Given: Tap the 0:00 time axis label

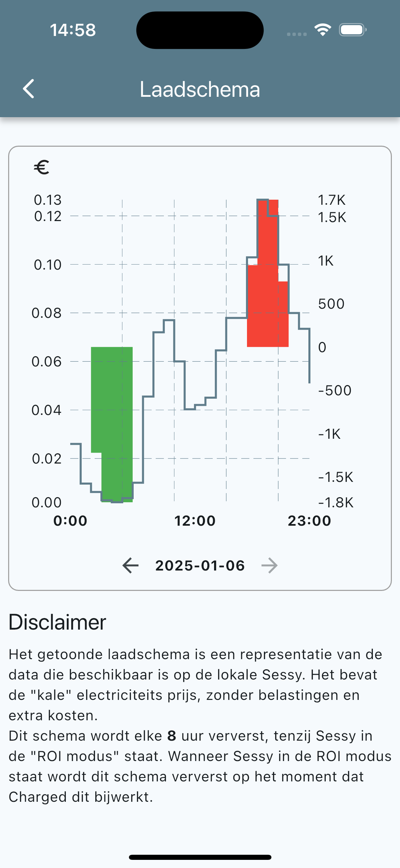Looking at the screenshot, I should click(x=70, y=521).
